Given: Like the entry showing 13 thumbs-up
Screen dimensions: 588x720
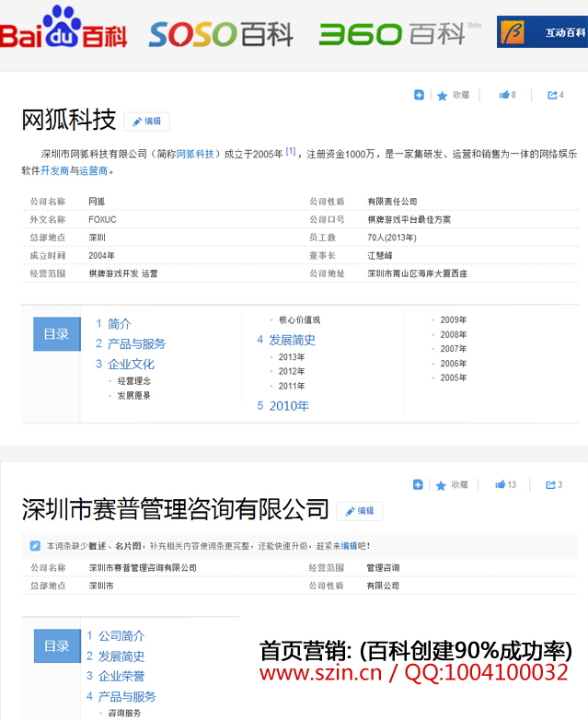Looking at the screenshot, I should point(505,484).
